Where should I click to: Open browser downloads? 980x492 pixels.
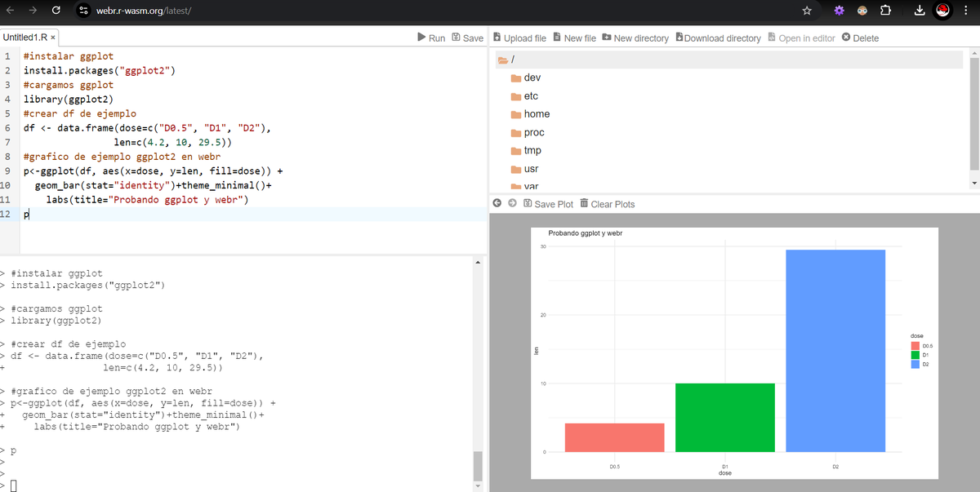point(919,11)
